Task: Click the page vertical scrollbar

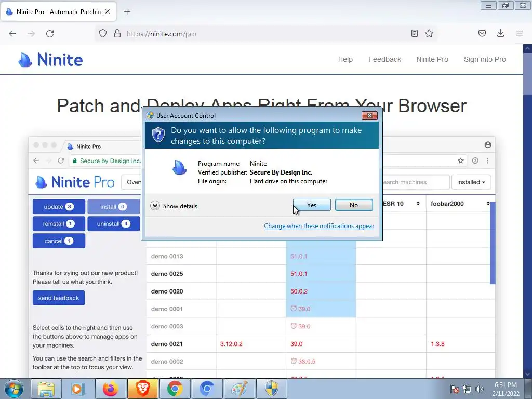Action: (528, 210)
